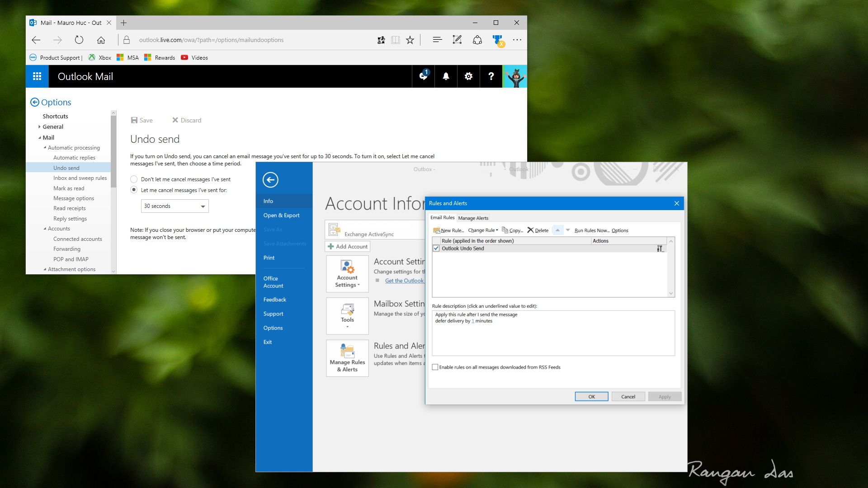Expand the 30 seconds delay dropdown
868x488 pixels.
[x=202, y=206]
